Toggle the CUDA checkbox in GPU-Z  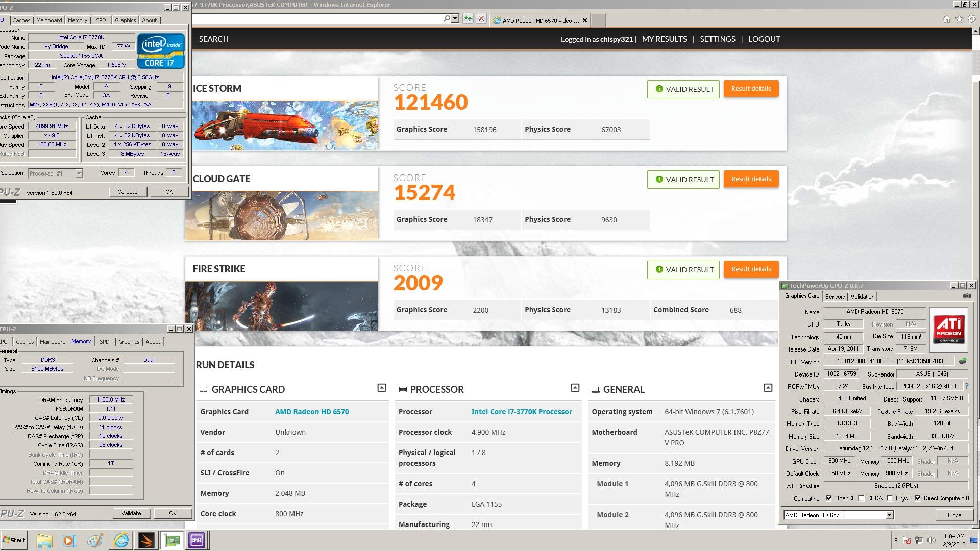click(861, 498)
